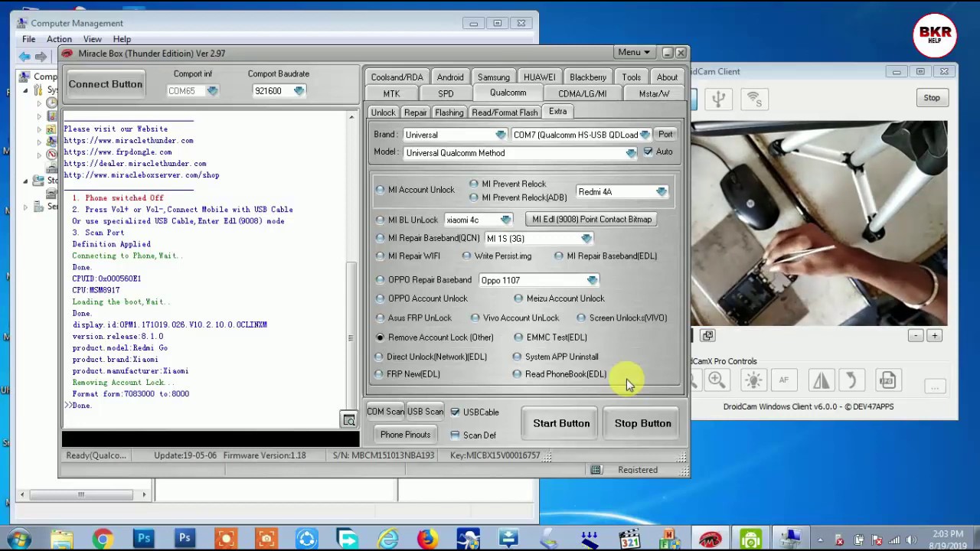Open Firefox from taskbar
Viewport: 980px width, 551px height.
point(427,539)
